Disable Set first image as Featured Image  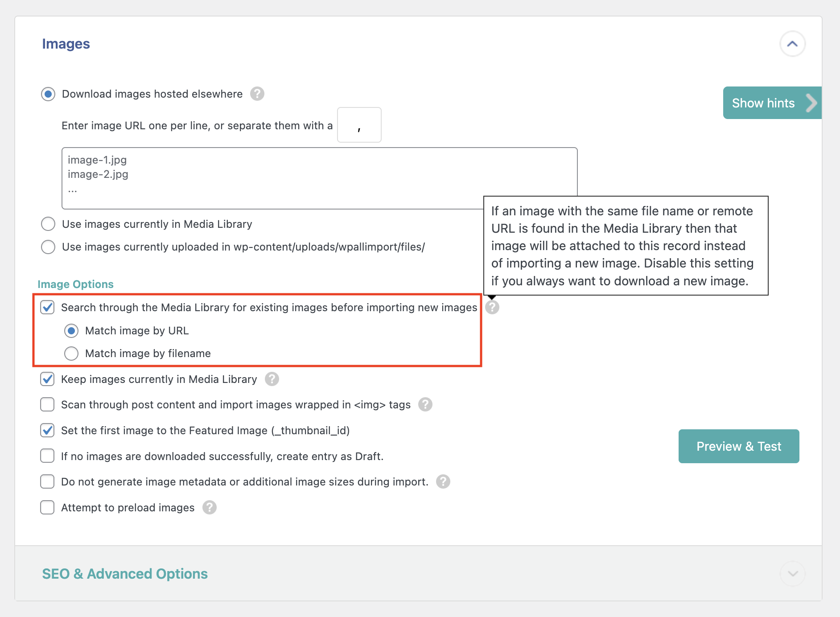[47, 431]
